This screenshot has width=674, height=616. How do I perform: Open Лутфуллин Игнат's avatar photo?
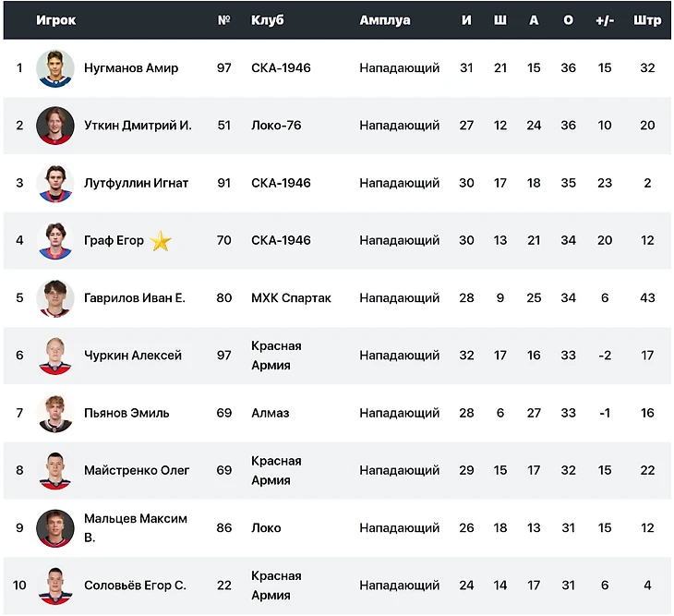(x=55, y=183)
